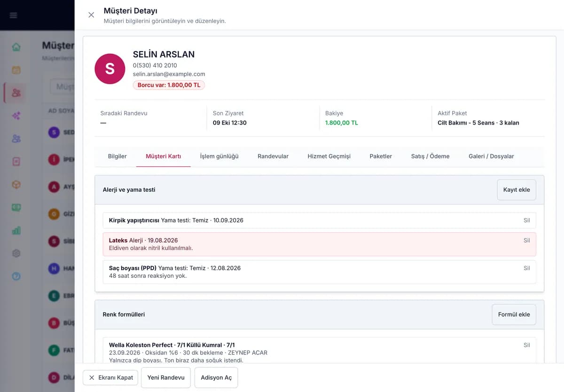
Task: Open the Paketler tab
Action: pos(381,156)
